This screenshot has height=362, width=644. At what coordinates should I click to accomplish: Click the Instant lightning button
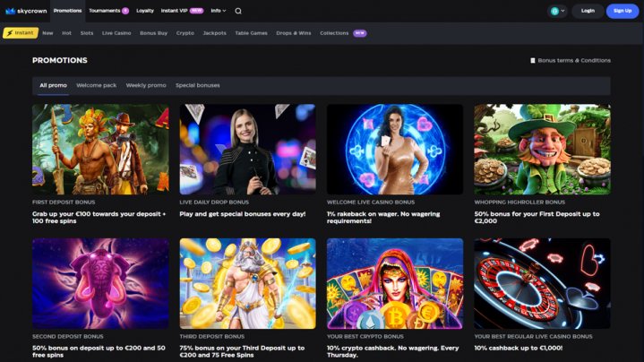pos(21,33)
